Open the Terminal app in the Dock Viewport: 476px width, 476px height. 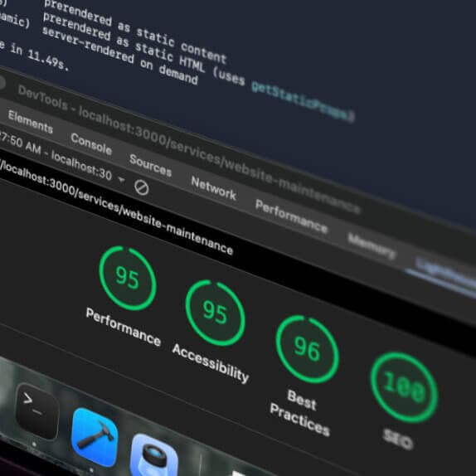pos(36,410)
